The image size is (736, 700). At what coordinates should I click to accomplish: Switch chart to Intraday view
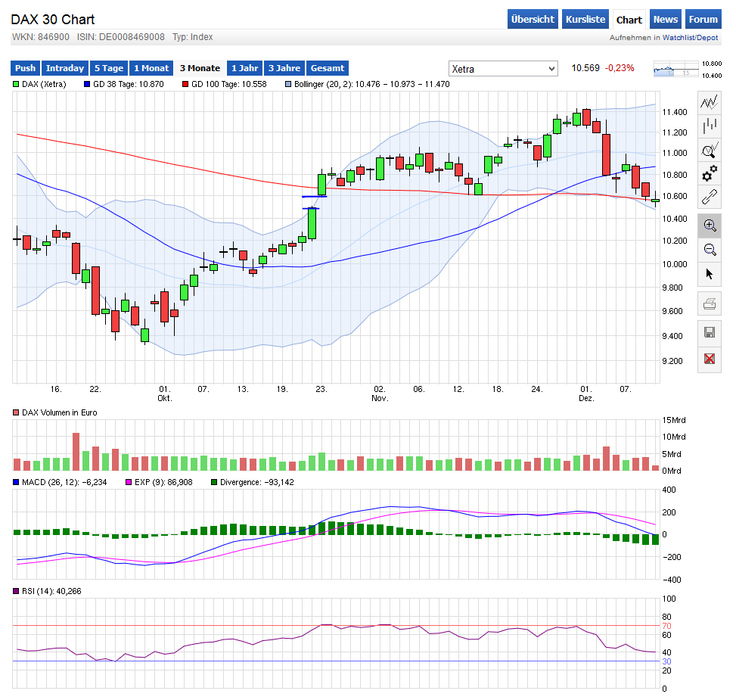[x=65, y=68]
